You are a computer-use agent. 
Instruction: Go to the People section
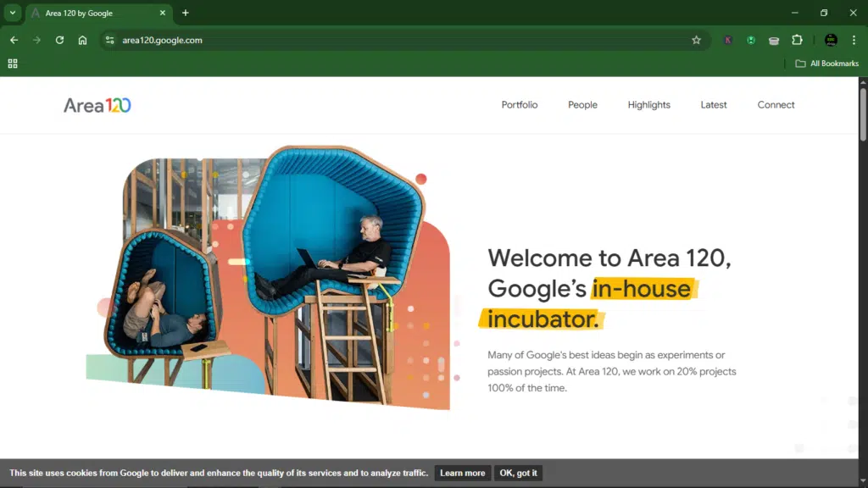pos(582,105)
